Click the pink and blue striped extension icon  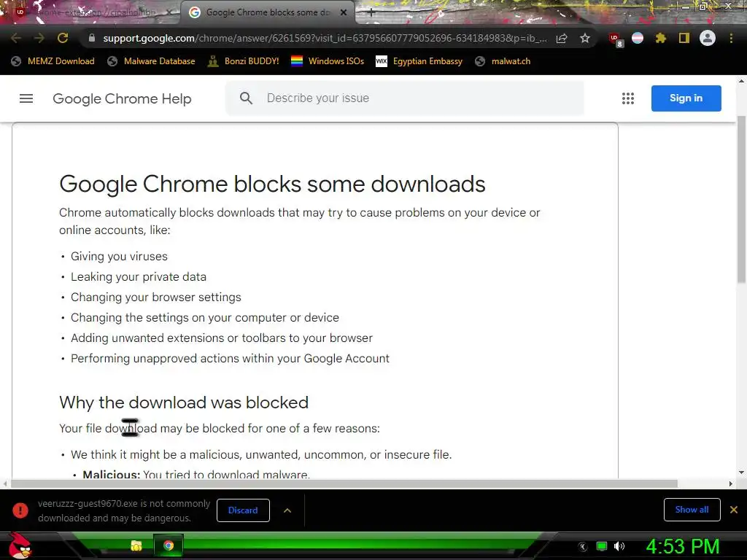pos(638,38)
